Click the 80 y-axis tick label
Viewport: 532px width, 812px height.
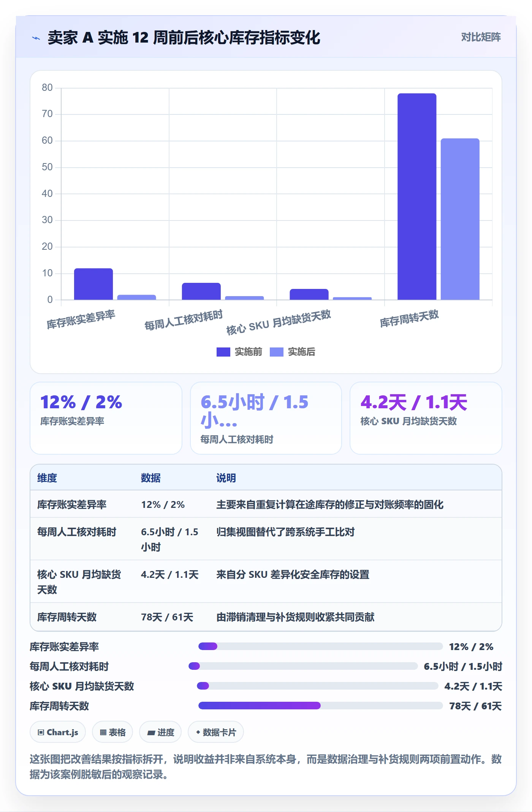[x=47, y=87]
